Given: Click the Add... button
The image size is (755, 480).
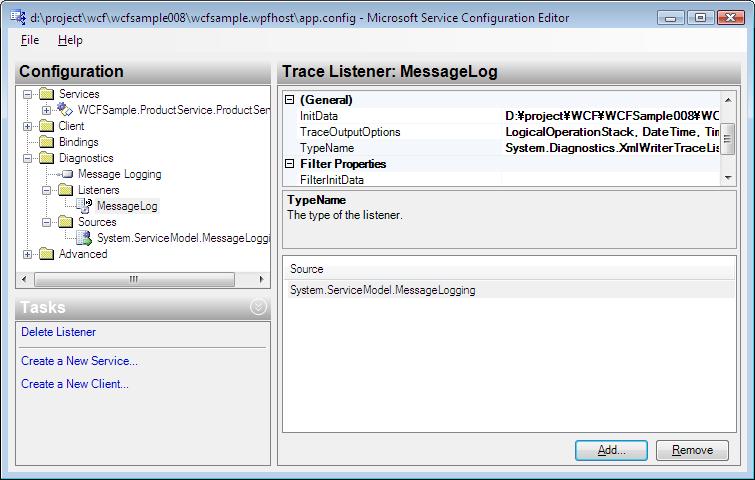Looking at the screenshot, I should (611, 450).
